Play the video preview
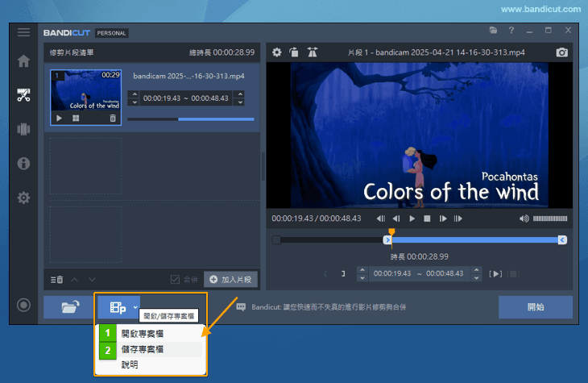 (x=412, y=219)
